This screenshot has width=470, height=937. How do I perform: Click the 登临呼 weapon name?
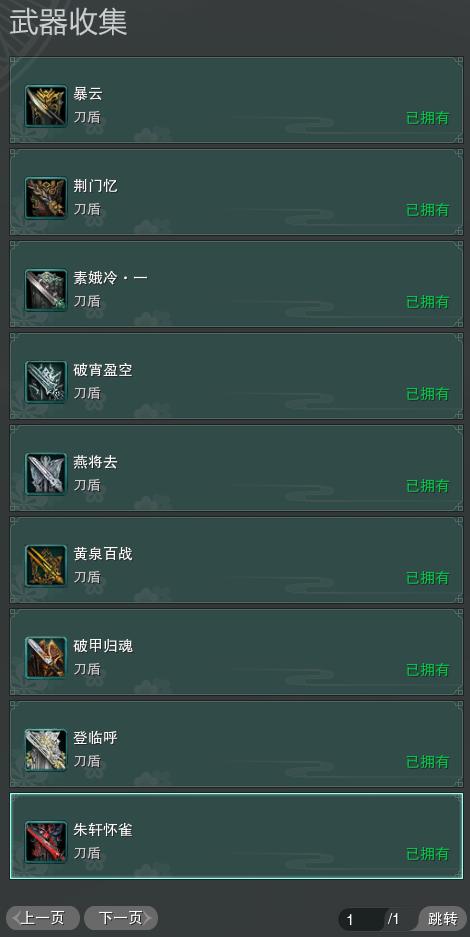(x=96, y=738)
